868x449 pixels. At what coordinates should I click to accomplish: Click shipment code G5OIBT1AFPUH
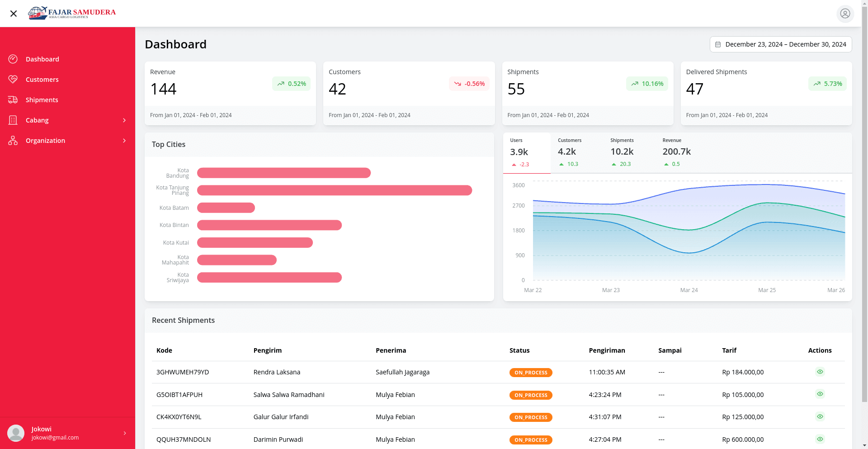tap(179, 395)
